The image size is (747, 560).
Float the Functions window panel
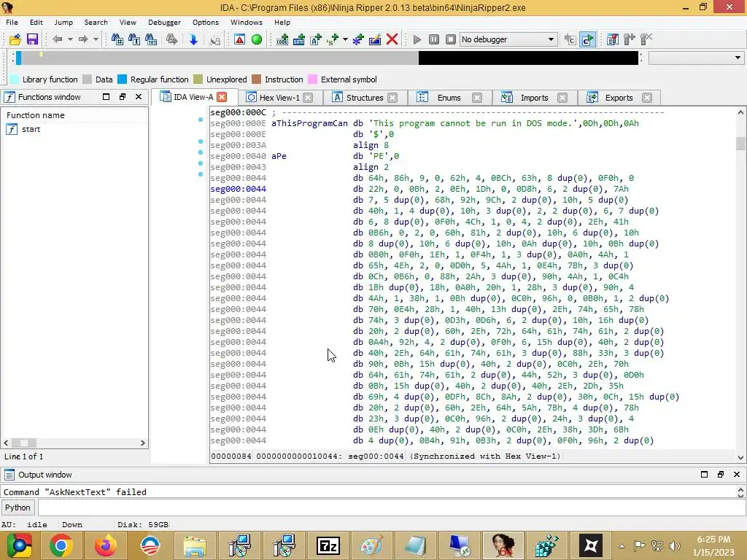(123, 97)
